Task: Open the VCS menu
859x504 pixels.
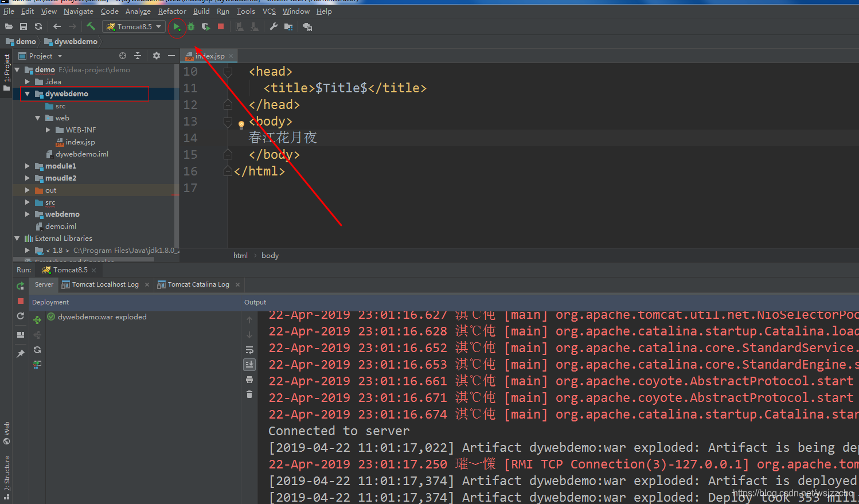Action: (269, 11)
